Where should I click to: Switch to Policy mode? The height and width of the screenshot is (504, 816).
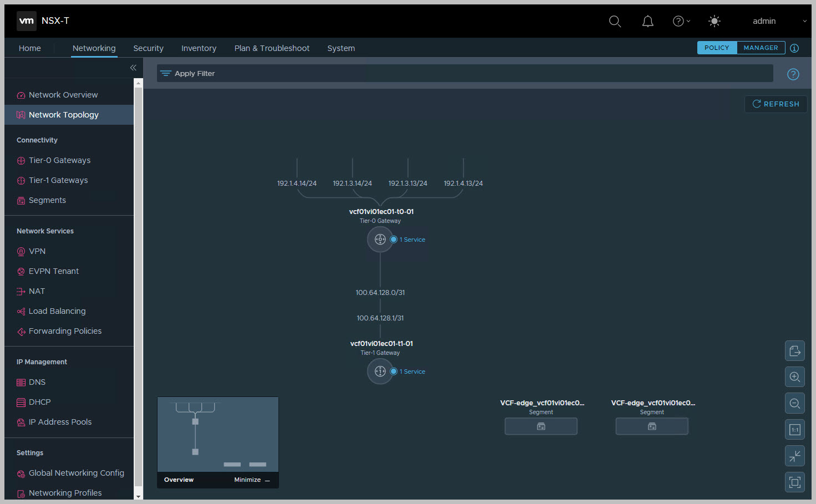point(717,48)
